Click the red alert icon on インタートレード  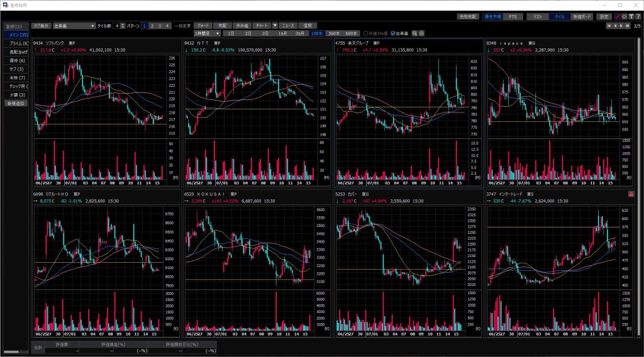[631, 194]
